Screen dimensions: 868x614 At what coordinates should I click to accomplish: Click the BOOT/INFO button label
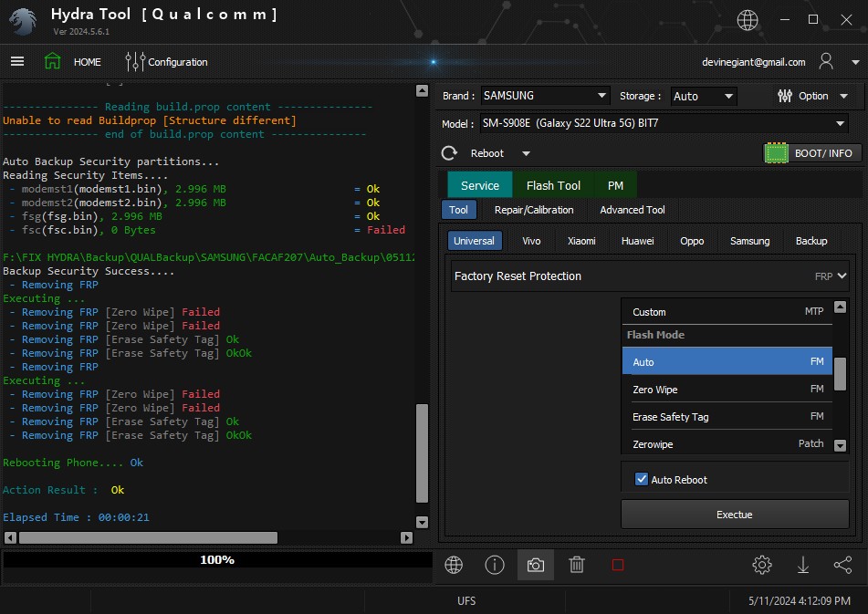(x=823, y=153)
